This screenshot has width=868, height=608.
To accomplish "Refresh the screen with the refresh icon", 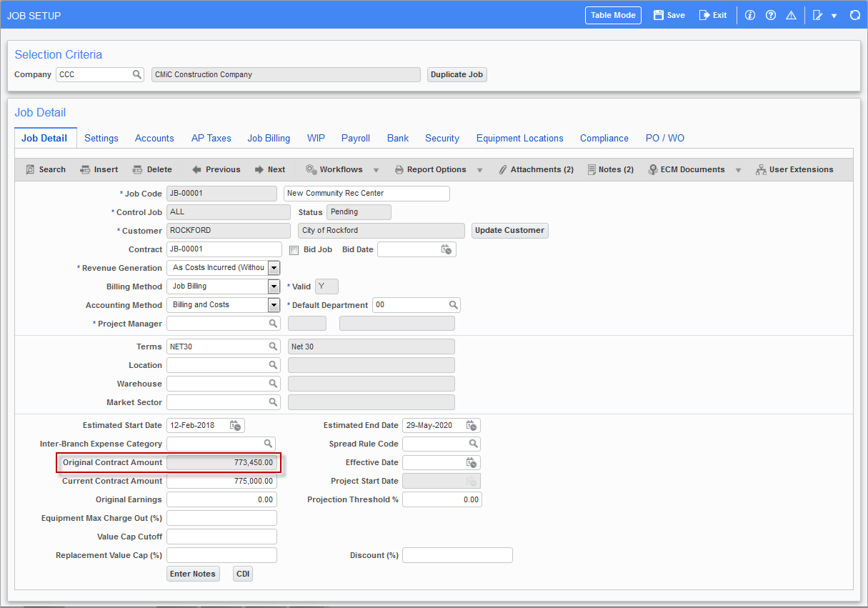I will 855,14.
